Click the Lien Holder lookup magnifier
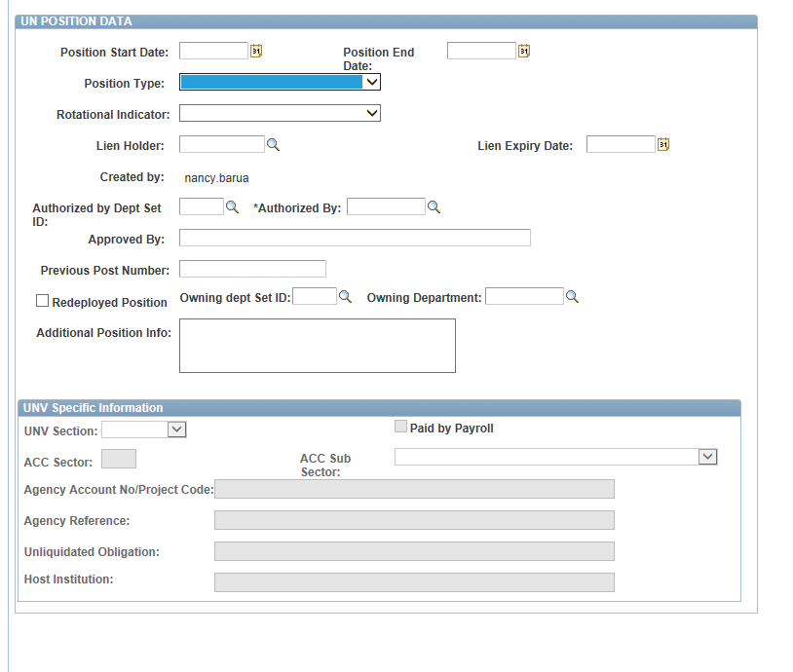The width and height of the screenshot is (793, 672). [x=273, y=144]
